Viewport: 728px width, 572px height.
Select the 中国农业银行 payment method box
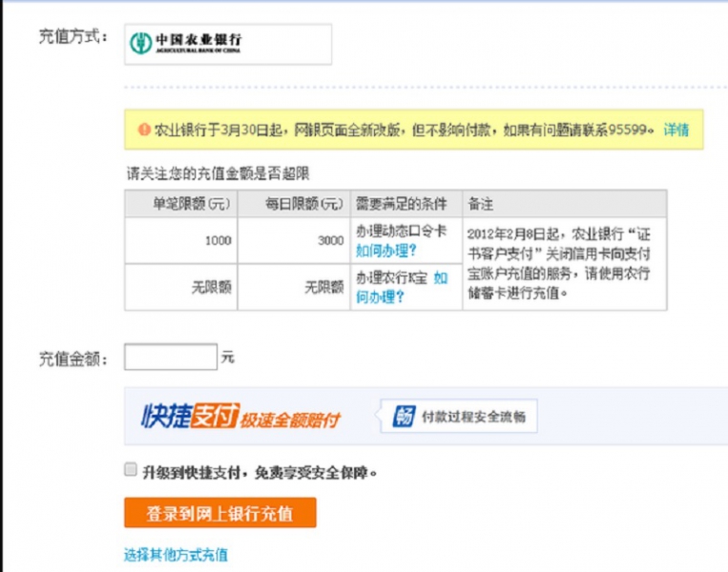[228, 44]
